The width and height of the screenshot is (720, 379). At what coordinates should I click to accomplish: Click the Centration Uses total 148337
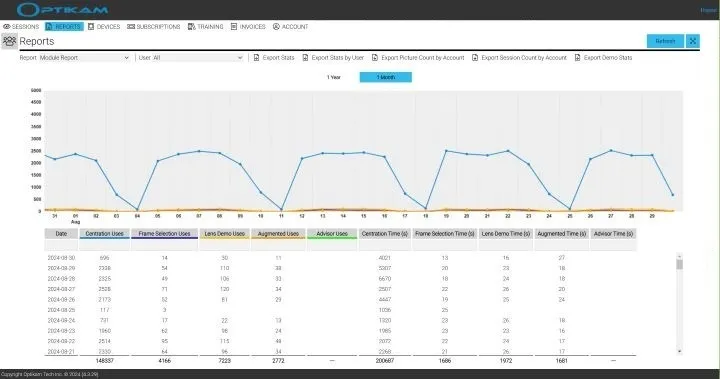click(x=105, y=361)
